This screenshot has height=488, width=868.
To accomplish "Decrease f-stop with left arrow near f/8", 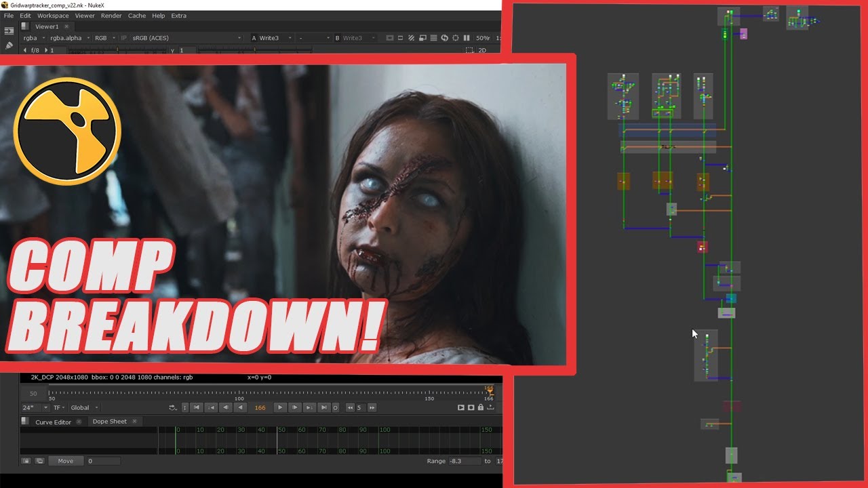I will tap(25, 50).
